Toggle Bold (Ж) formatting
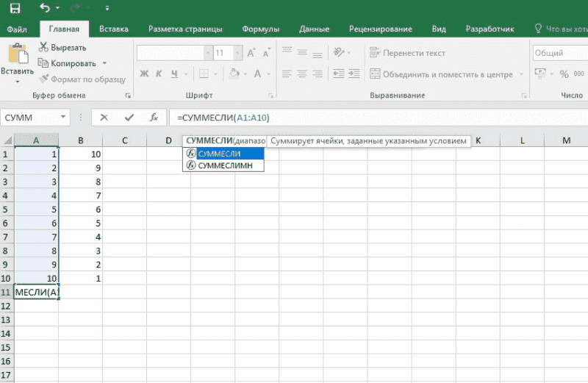 [144, 74]
